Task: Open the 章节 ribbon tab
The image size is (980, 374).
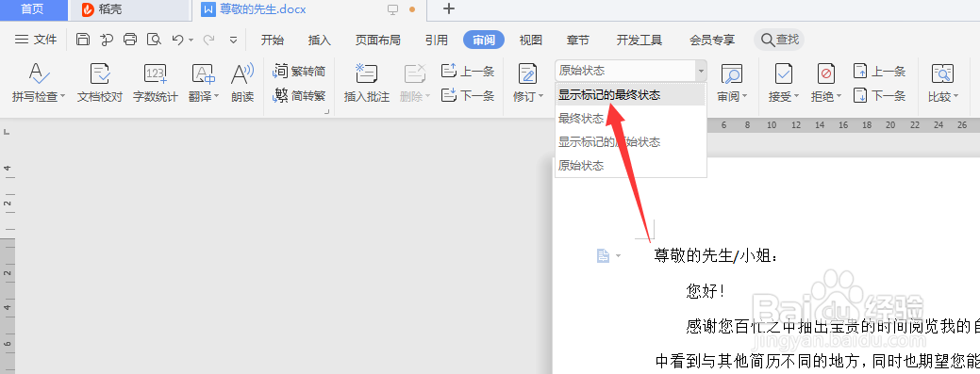Action: point(578,40)
